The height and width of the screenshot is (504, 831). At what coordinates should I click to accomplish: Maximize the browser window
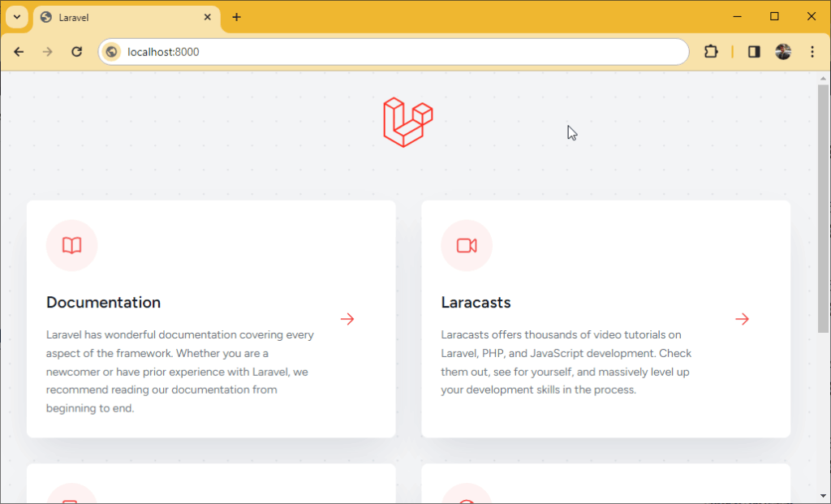(774, 17)
